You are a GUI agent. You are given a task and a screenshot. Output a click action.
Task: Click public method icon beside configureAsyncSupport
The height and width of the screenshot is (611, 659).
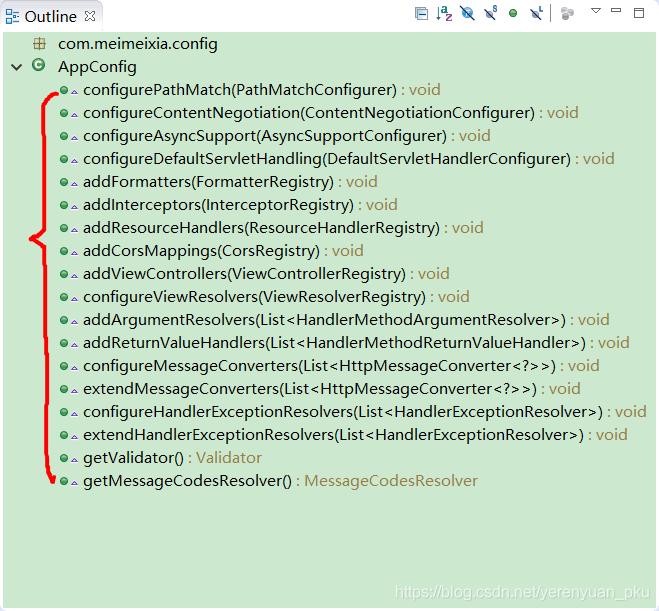[x=64, y=136]
